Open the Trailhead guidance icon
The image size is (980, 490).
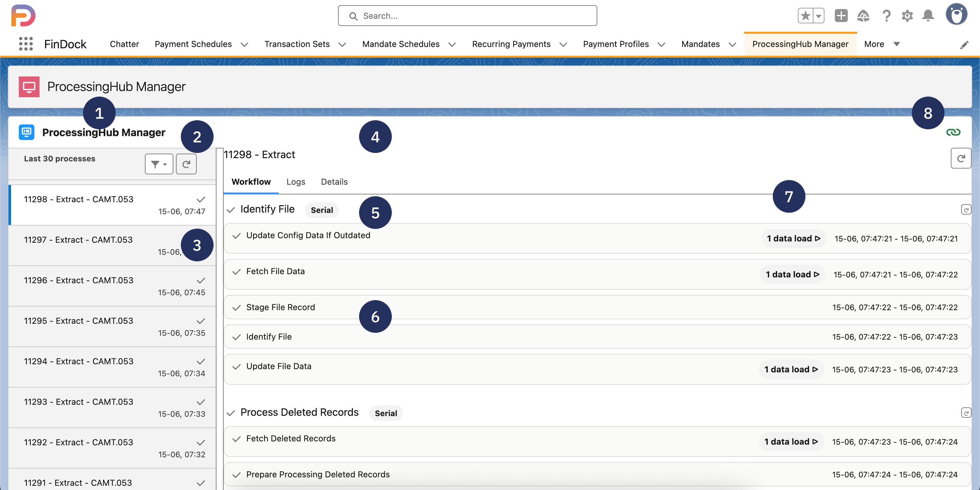point(864,16)
